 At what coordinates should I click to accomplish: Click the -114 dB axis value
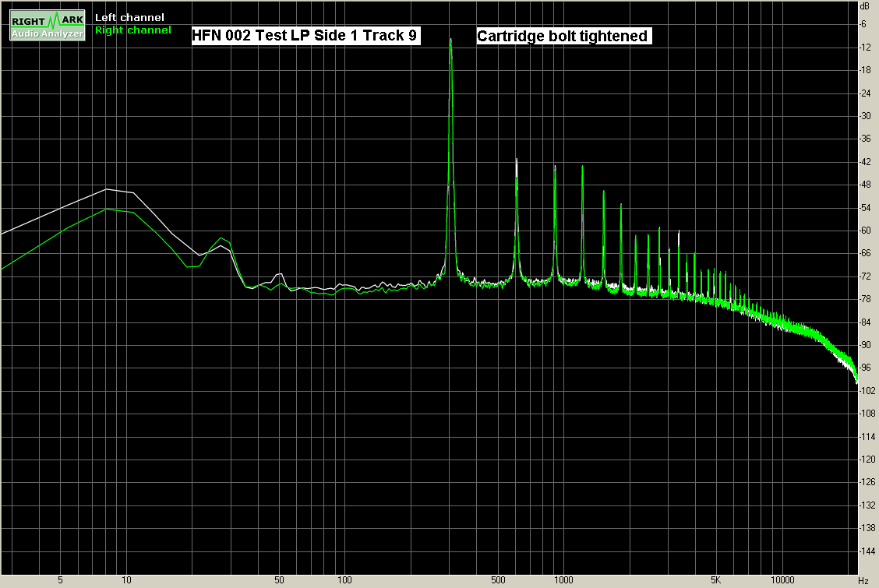(x=867, y=436)
